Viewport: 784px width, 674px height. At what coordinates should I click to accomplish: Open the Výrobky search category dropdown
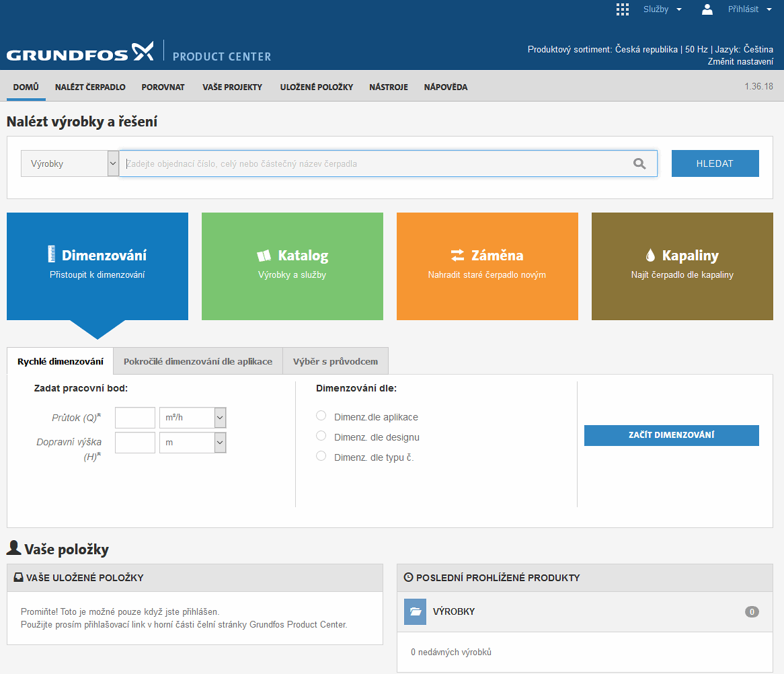(70, 163)
